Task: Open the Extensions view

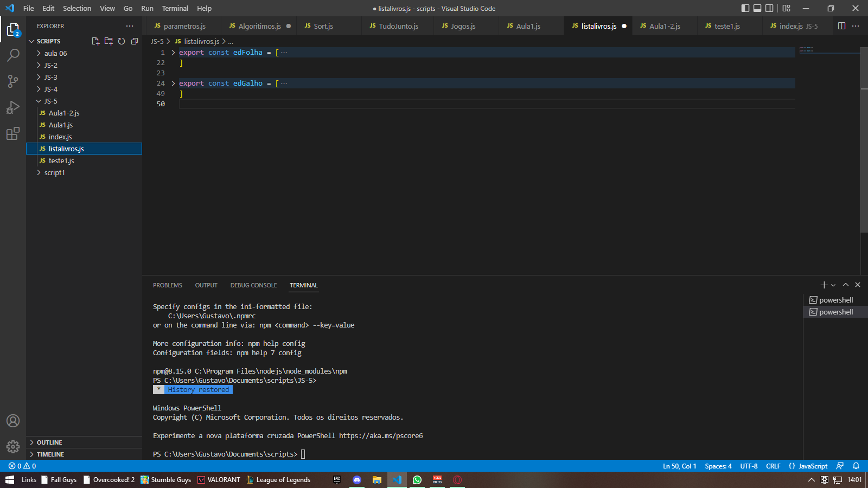Action: click(x=13, y=133)
